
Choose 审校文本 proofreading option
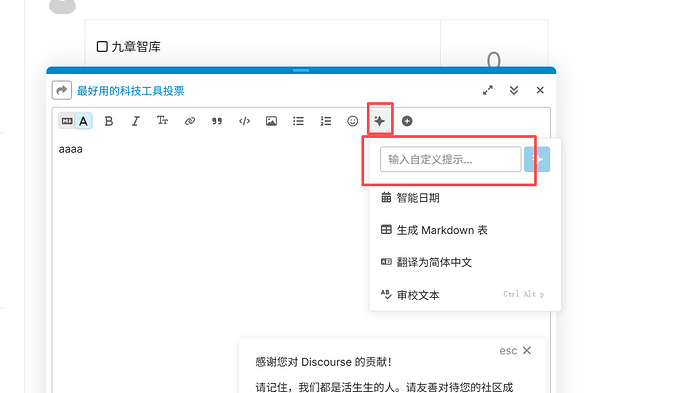point(465,295)
